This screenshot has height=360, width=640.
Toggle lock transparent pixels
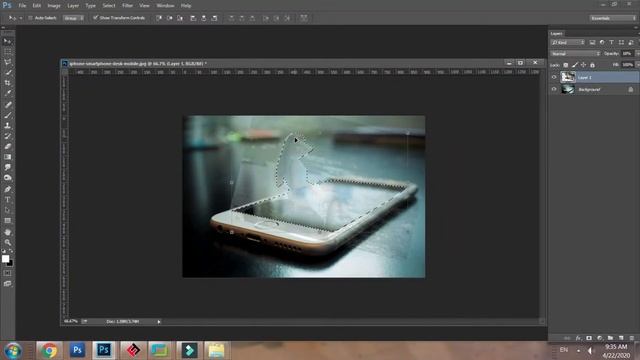(x=566, y=65)
